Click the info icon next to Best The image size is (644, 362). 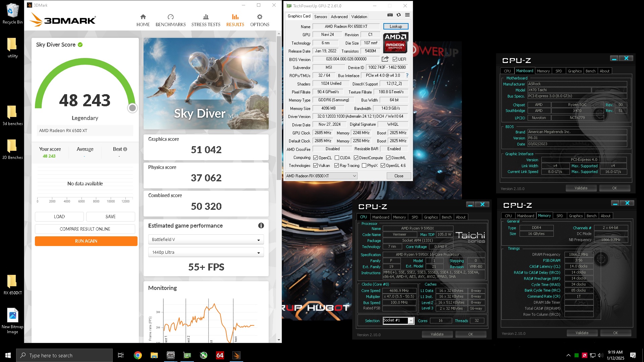125,149
